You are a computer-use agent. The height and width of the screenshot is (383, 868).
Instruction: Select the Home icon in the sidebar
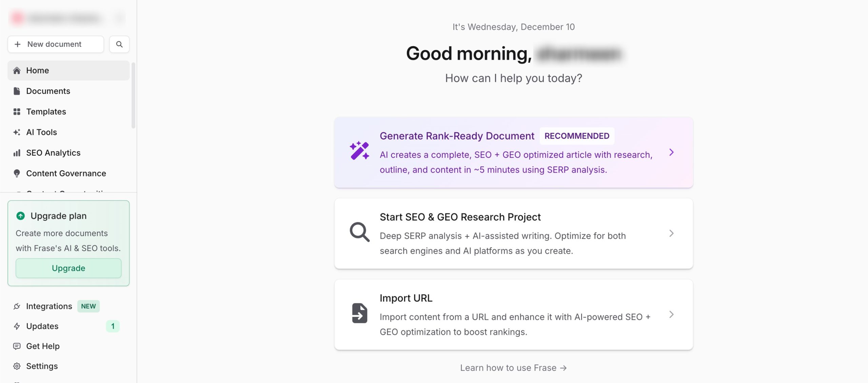pyautogui.click(x=17, y=70)
